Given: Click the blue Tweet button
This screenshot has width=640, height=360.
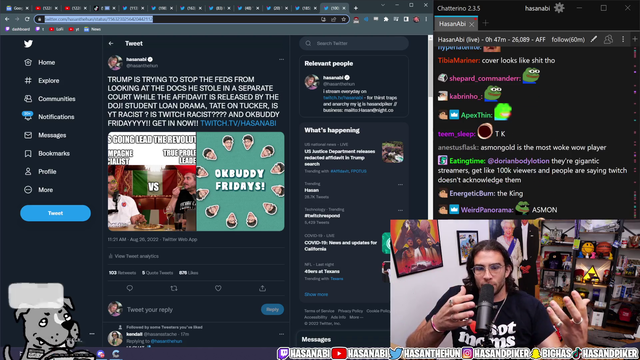Looking at the screenshot, I should [x=56, y=213].
